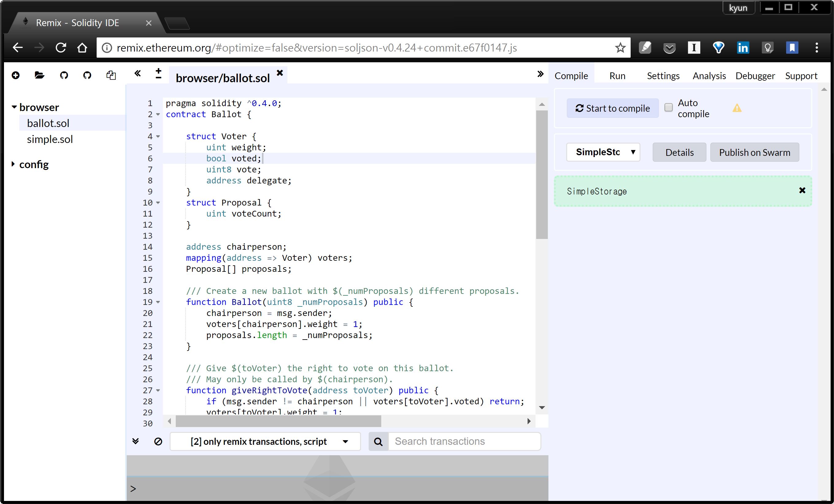This screenshot has width=834, height=504.
Task: Open the SimpleStorage contract dropdown
Action: (x=603, y=152)
